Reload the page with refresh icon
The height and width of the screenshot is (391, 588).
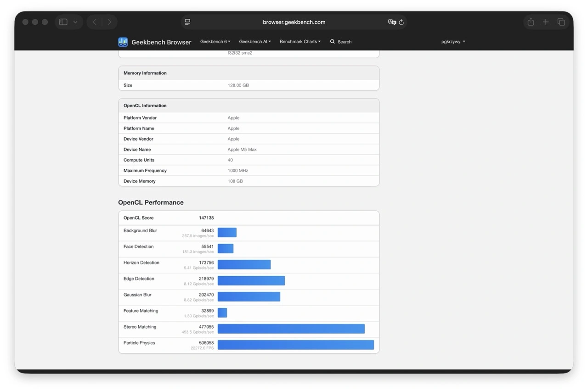tap(401, 22)
